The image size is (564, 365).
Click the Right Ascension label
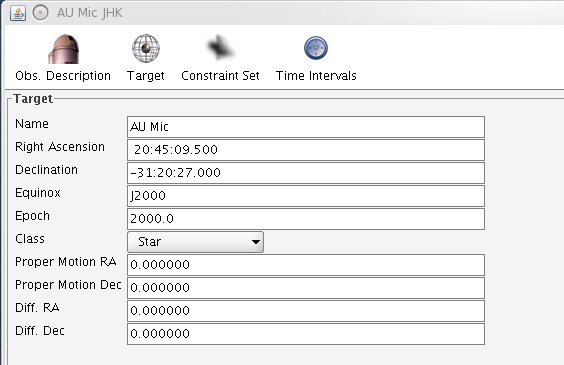[60, 147]
